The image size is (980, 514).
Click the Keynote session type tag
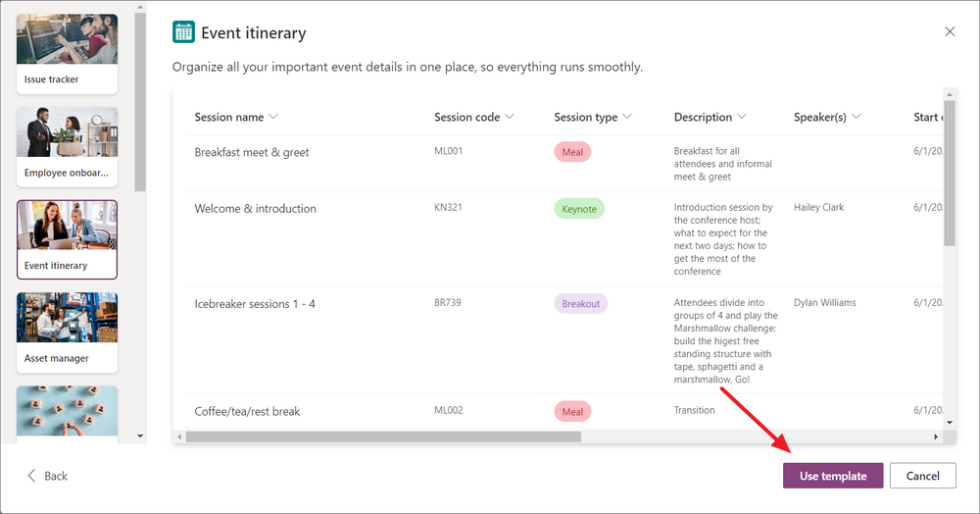coord(579,209)
